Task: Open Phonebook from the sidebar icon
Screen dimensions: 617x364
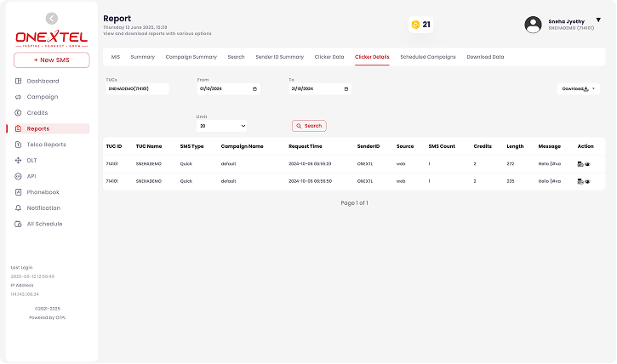Action: (x=19, y=192)
